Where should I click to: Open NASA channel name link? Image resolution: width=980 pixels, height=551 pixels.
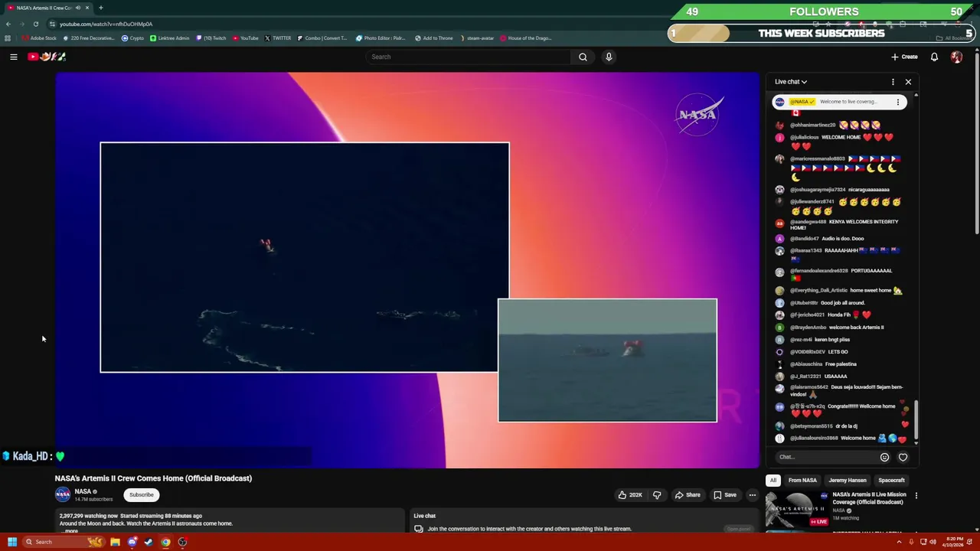point(83,491)
